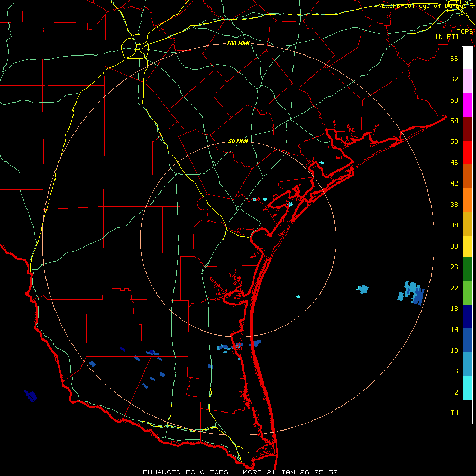This screenshot has width=476, height=476.
Task: Click the '66' legend value
Action: (454, 58)
